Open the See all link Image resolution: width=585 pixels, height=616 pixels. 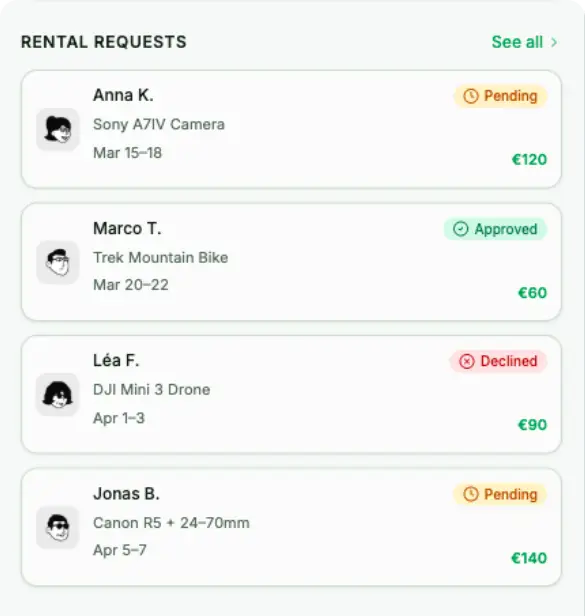tap(517, 42)
